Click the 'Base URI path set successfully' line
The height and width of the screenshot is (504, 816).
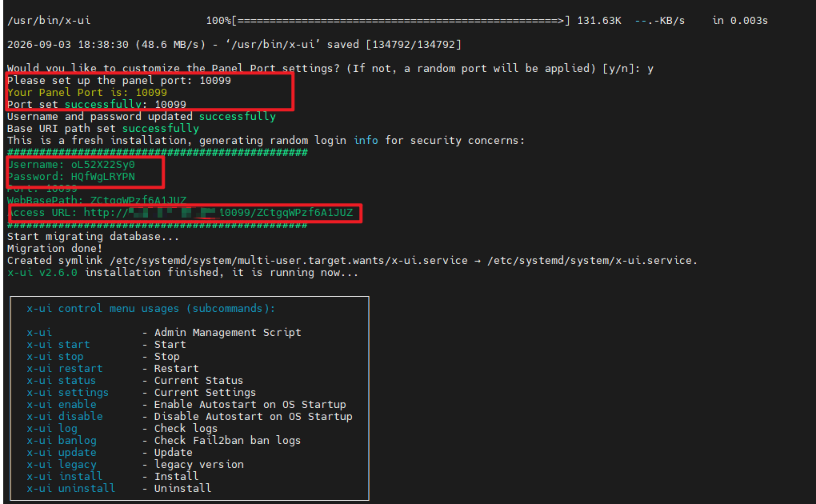(103, 129)
